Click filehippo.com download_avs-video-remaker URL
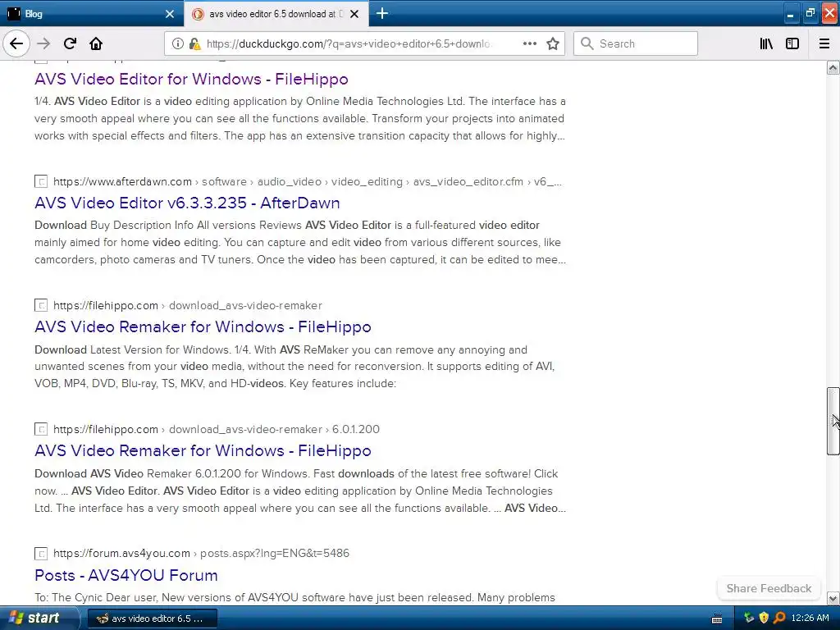This screenshot has height=630, width=840. pyautogui.click(x=188, y=305)
